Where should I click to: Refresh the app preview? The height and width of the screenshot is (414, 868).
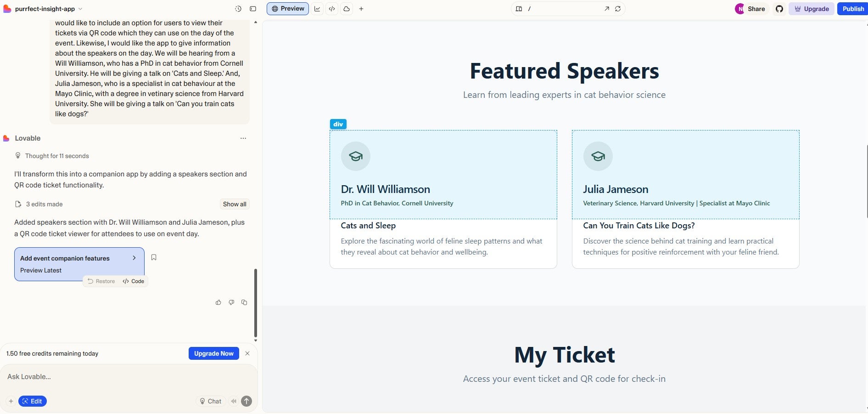pyautogui.click(x=618, y=9)
